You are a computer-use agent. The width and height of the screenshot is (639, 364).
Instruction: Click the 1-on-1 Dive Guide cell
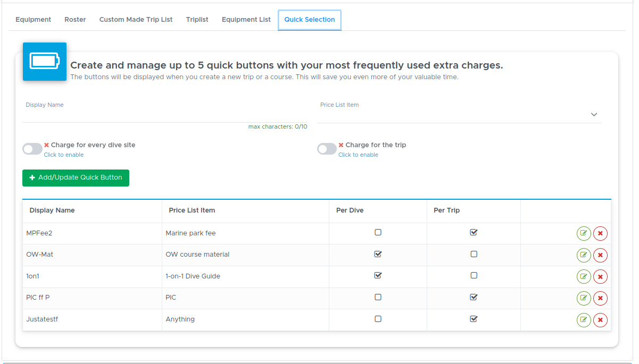[245, 276]
